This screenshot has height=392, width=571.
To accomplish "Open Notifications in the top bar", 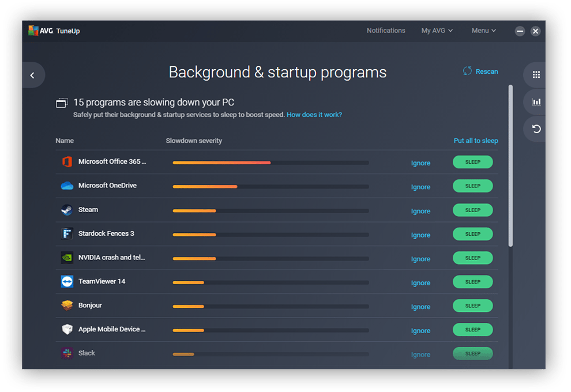I will click(386, 31).
